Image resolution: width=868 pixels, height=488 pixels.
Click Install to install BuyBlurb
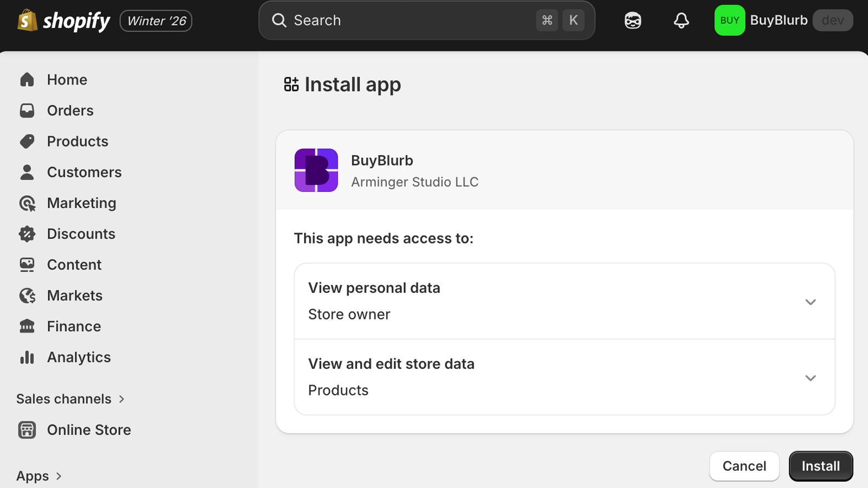820,466
